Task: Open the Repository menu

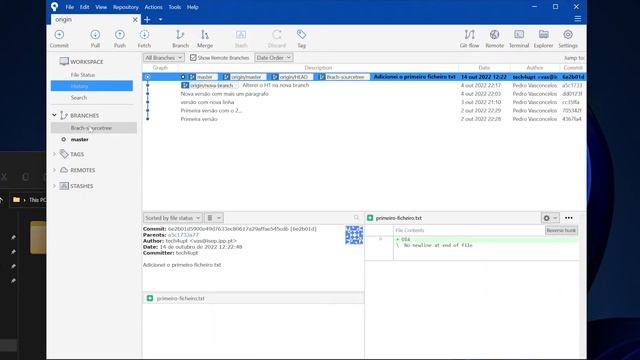Action: [126, 7]
